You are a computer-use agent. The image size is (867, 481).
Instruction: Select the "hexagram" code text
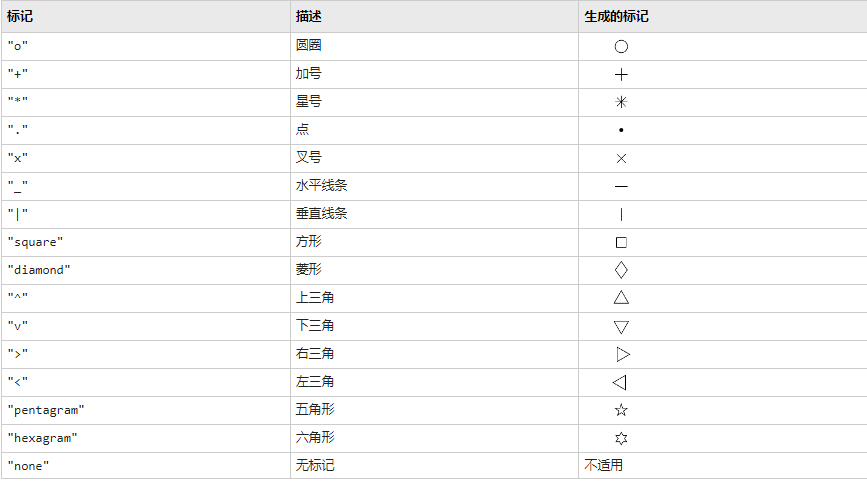pos(43,438)
